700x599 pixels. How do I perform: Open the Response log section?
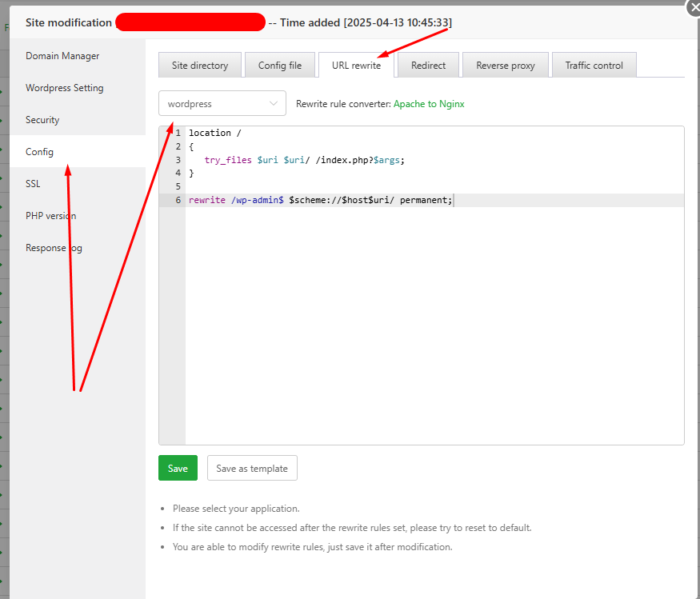click(x=54, y=248)
